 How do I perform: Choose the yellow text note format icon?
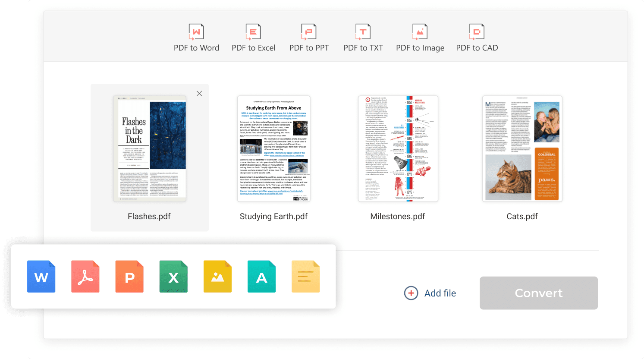305,277
